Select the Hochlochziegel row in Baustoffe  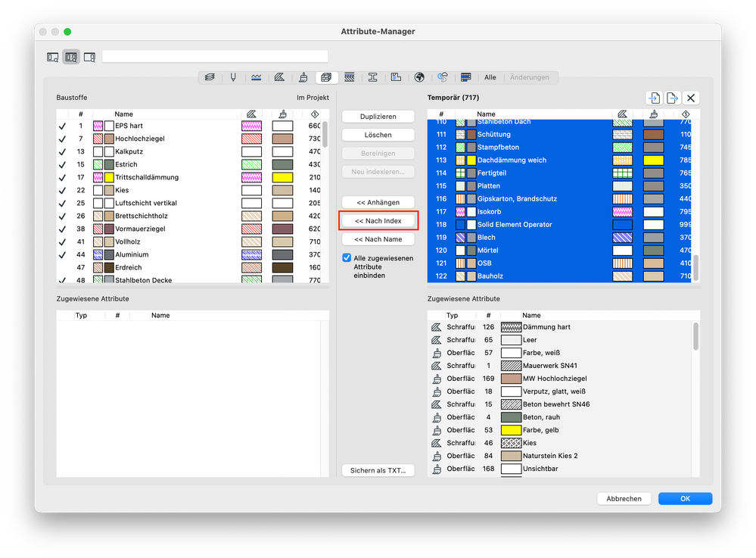pos(188,139)
